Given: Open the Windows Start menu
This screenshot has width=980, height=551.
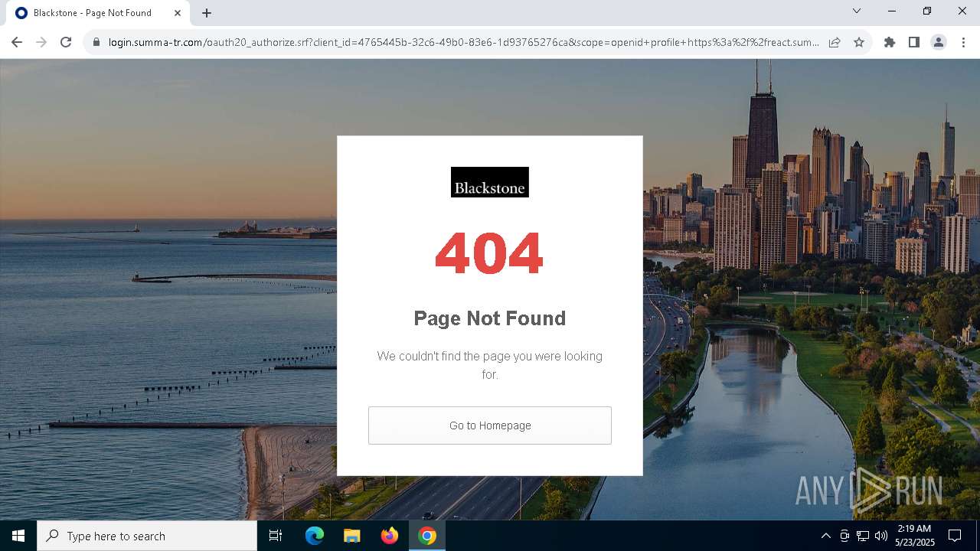Looking at the screenshot, I should point(18,536).
